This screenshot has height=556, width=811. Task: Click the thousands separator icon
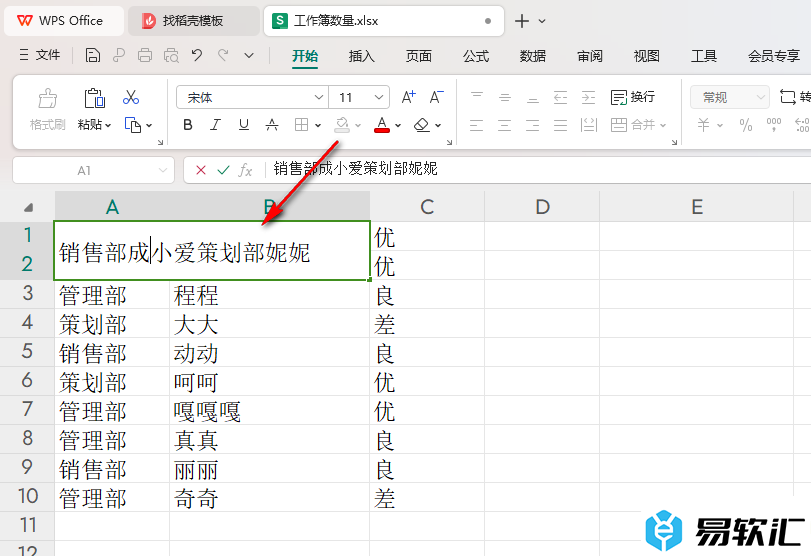pyautogui.click(x=774, y=125)
